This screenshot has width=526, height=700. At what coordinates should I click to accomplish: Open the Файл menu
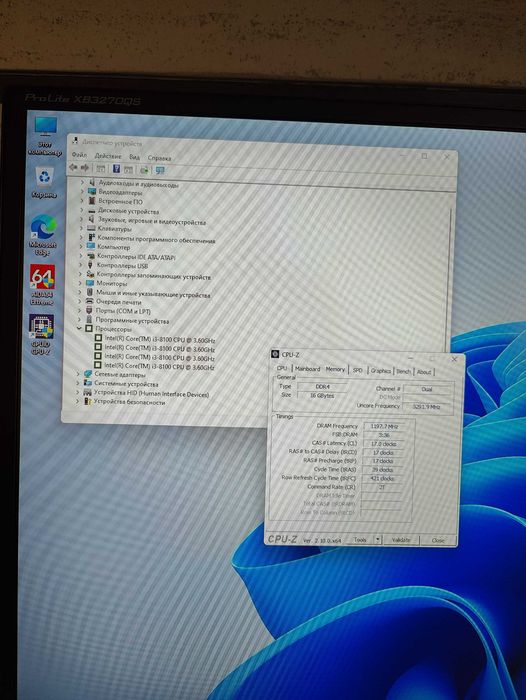79,155
